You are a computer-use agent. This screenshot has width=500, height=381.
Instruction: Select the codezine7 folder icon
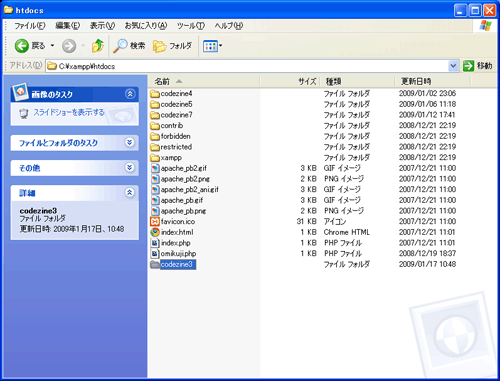[155, 115]
